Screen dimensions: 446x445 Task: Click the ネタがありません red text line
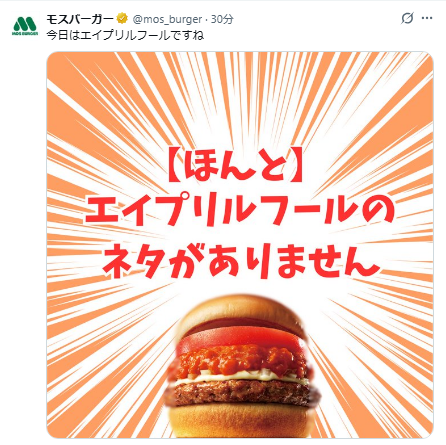[x=240, y=260]
